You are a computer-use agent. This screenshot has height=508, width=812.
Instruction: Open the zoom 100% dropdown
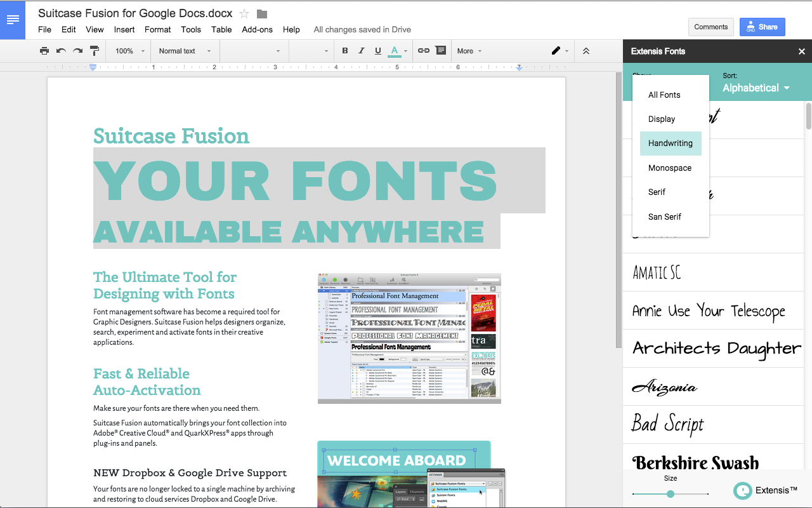pos(129,51)
